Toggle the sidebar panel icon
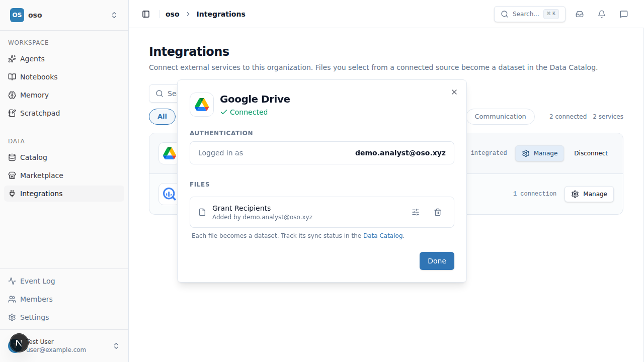 [146, 14]
